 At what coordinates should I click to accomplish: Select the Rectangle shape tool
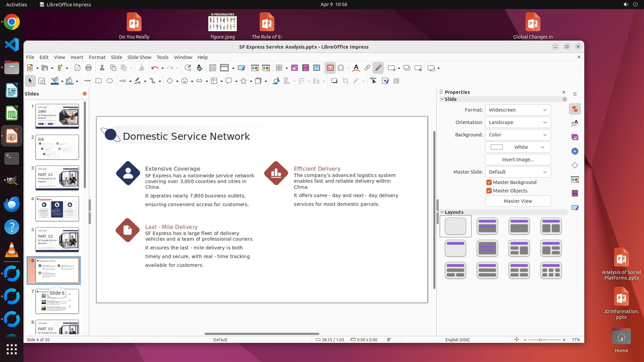point(99,81)
